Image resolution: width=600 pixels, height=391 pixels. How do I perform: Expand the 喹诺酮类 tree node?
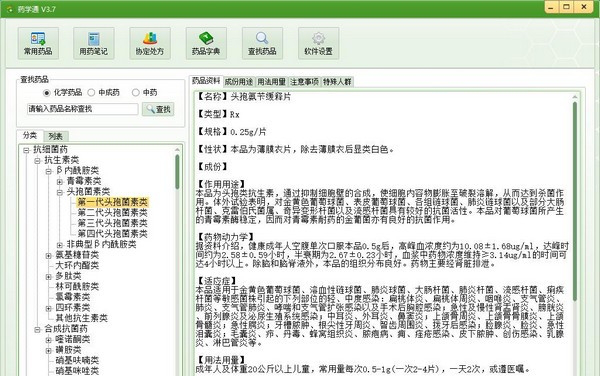pyautogui.click(x=49, y=340)
